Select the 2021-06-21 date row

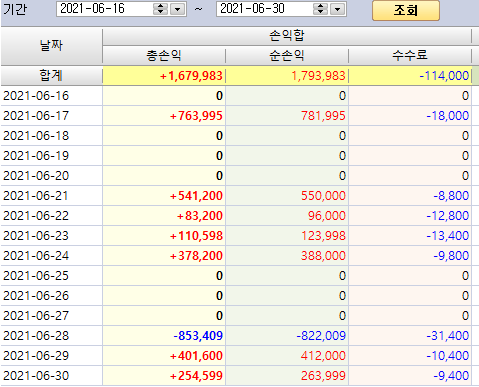point(51,196)
